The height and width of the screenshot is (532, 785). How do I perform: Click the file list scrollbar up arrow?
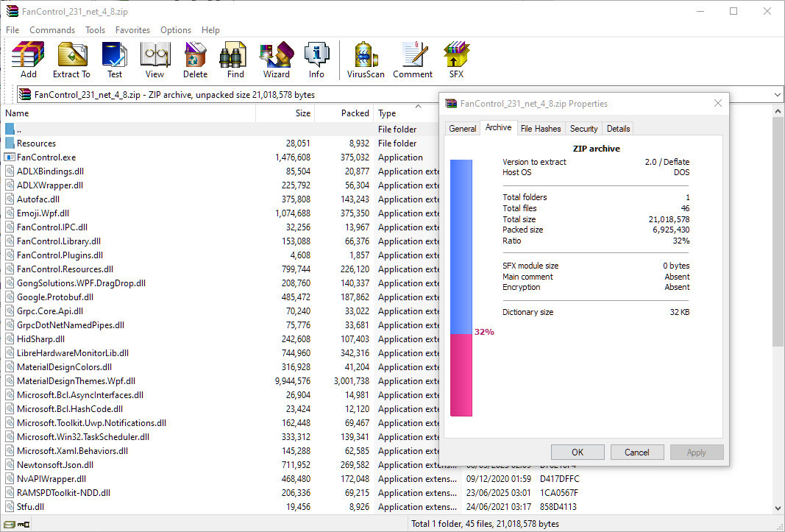778,111
